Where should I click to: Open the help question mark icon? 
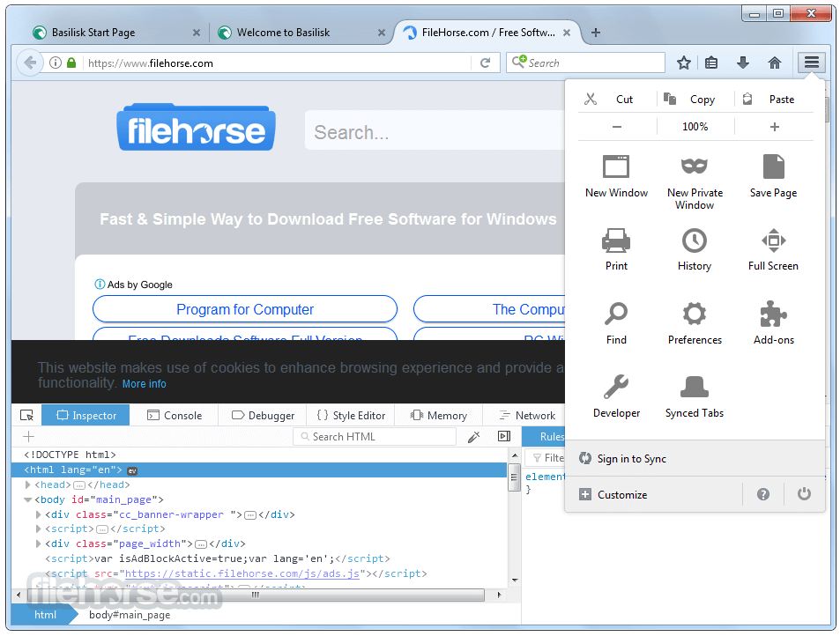click(x=762, y=494)
